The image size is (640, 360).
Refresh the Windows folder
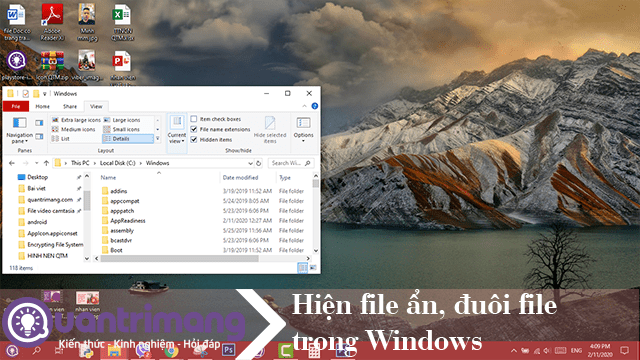pos(258,163)
